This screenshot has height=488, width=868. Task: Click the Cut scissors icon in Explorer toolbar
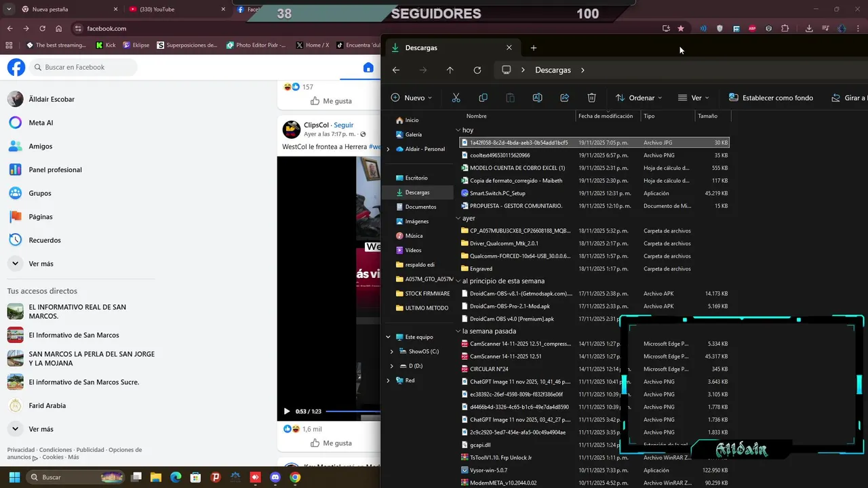point(456,98)
